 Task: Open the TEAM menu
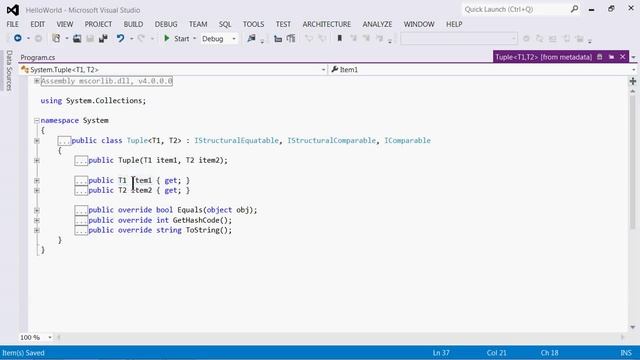pos(198,24)
